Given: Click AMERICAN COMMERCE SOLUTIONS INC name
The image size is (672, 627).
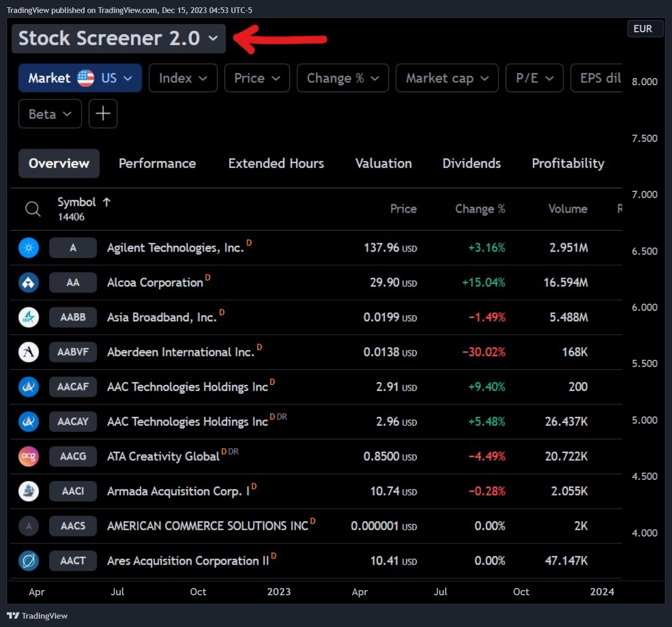Looking at the screenshot, I should click(207, 526).
